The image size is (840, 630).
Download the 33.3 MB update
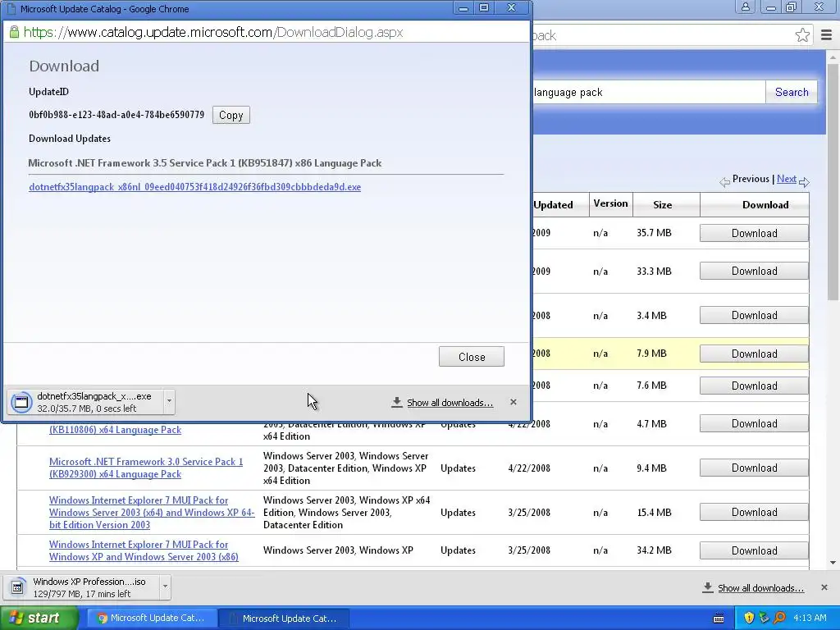755,271
